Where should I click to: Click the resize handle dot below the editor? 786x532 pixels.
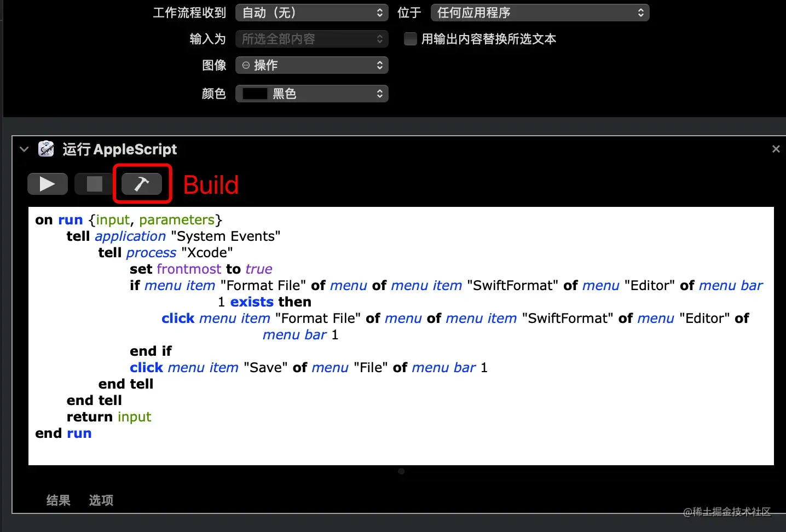[401, 471]
